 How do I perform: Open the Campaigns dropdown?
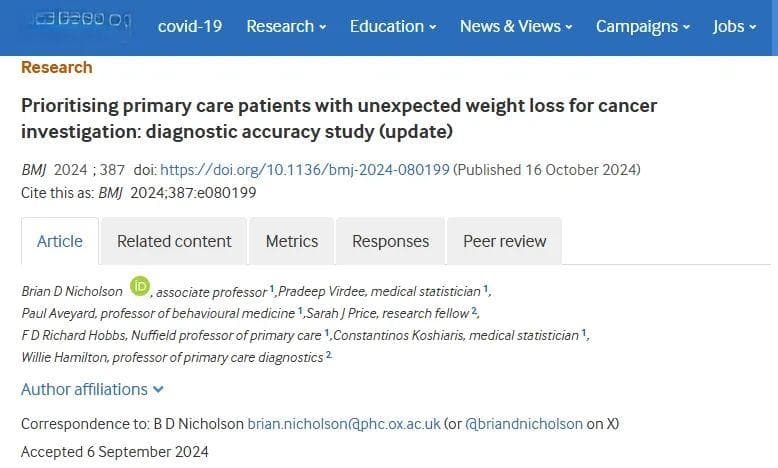[643, 26]
